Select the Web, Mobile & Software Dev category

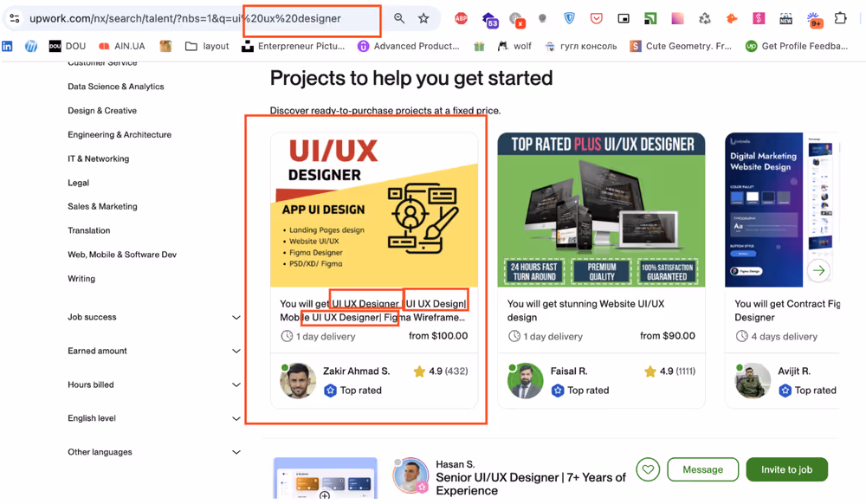click(x=122, y=255)
